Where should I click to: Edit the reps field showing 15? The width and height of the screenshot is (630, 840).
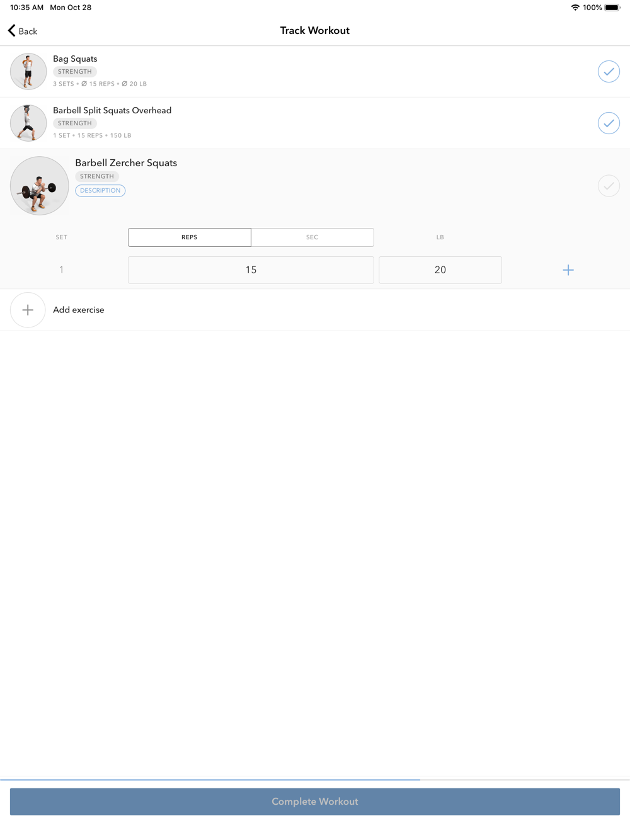[x=251, y=270]
